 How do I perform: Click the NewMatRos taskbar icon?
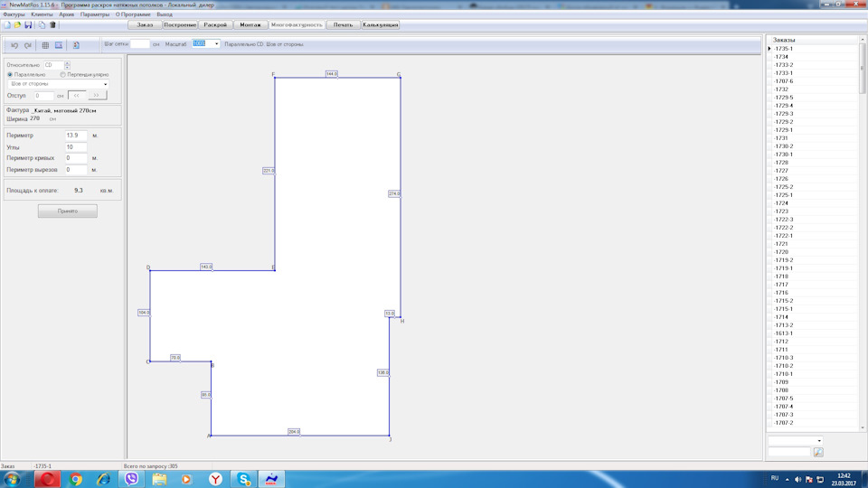[271, 479]
